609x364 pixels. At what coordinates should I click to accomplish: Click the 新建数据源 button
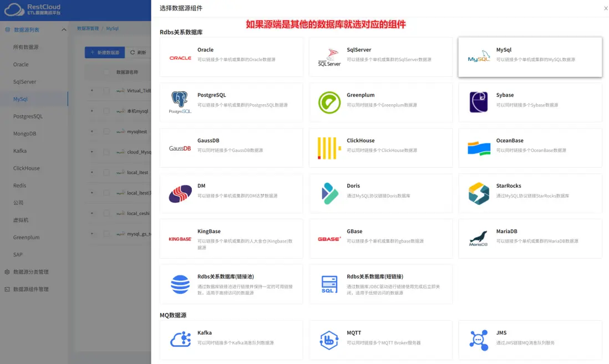click(x=105, y=53)
